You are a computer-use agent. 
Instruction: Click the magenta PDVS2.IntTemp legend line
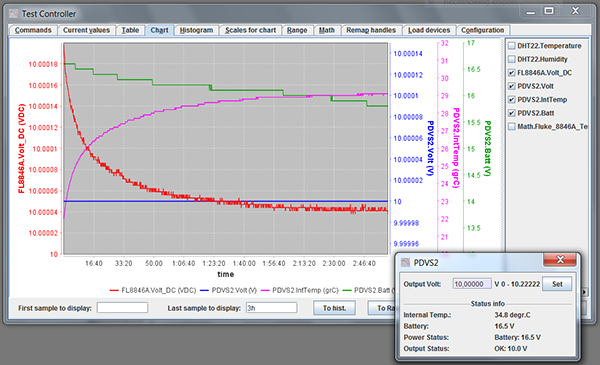265,291
